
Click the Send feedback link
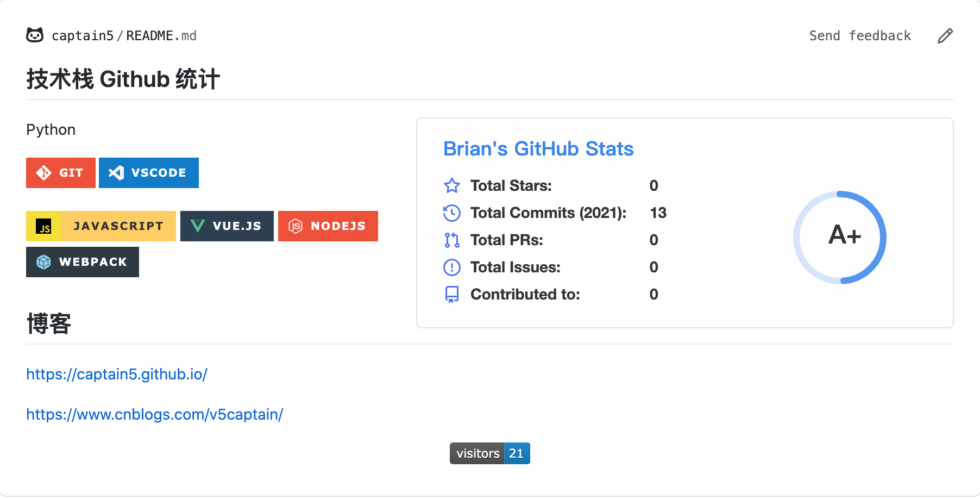859,35
